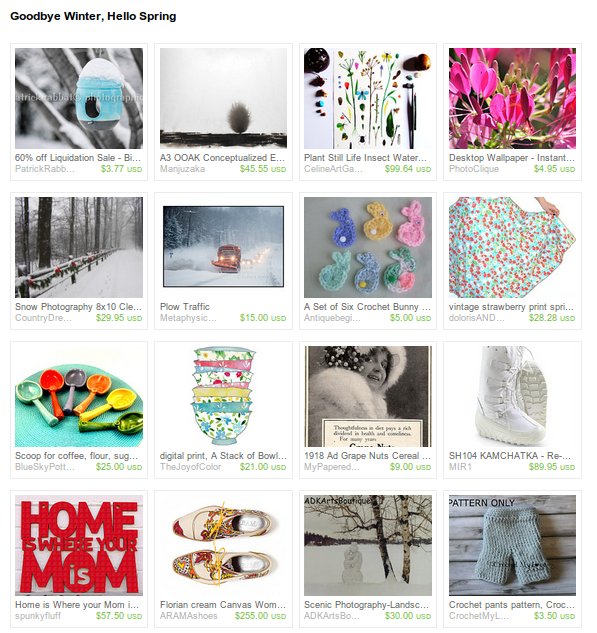Screen dimensions: 597x633
Task: Open the blue birdhouse photo thumbnail
Action: [79, 98]
